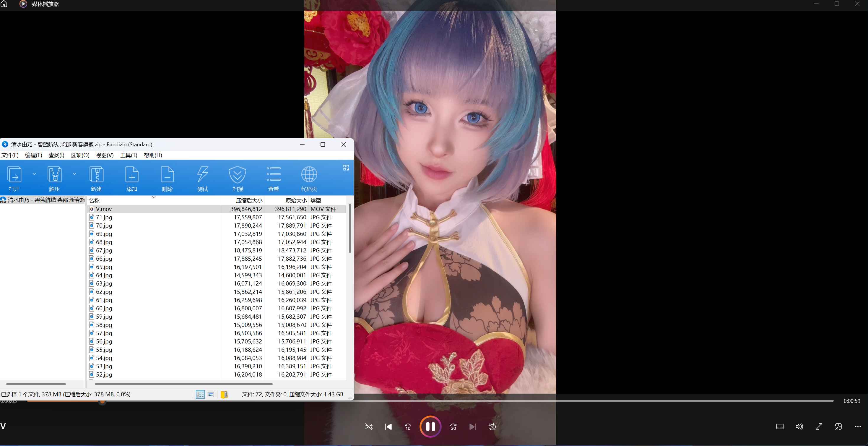The image size is (868, 446).
Task: Select 67.jpg in the file list
Action: pyautogui.click(x=104, y=250)
